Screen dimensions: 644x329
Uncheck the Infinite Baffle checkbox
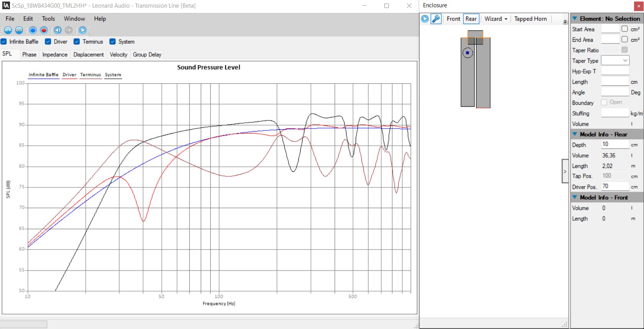(4, 42)
